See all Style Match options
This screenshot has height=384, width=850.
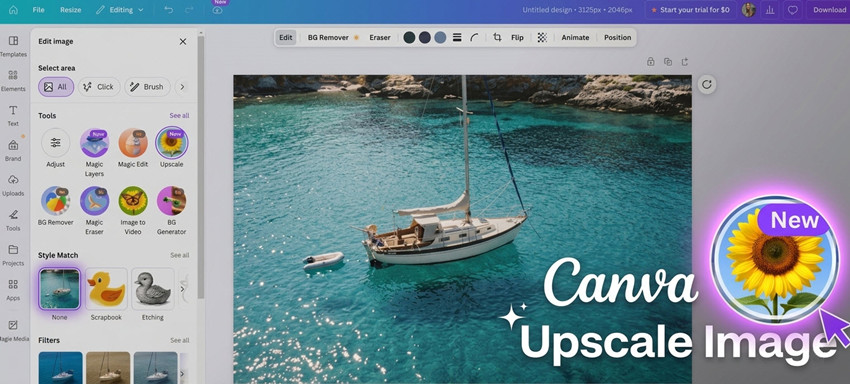point(179,255)
